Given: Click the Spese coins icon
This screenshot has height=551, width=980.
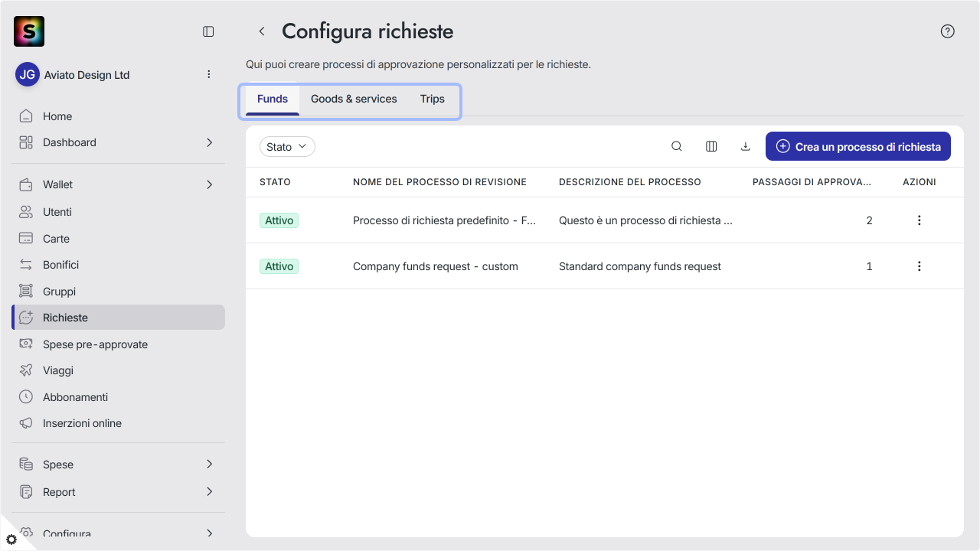Looking at the screenshot, I should (x=26, y=465).
